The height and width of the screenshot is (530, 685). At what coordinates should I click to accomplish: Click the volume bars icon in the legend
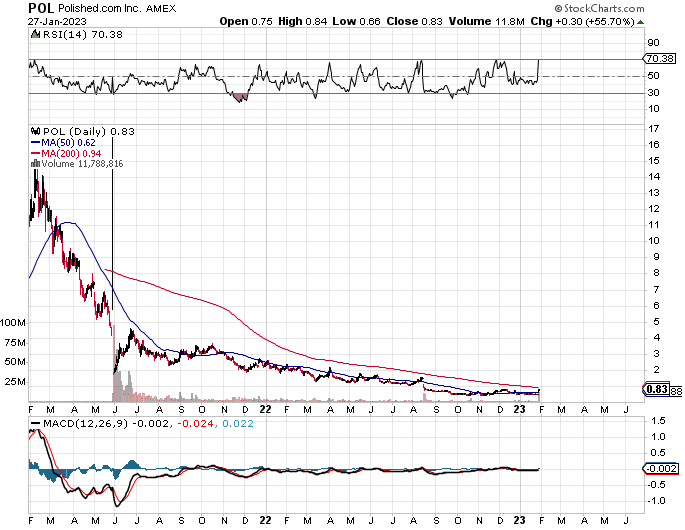click(35, 164)
